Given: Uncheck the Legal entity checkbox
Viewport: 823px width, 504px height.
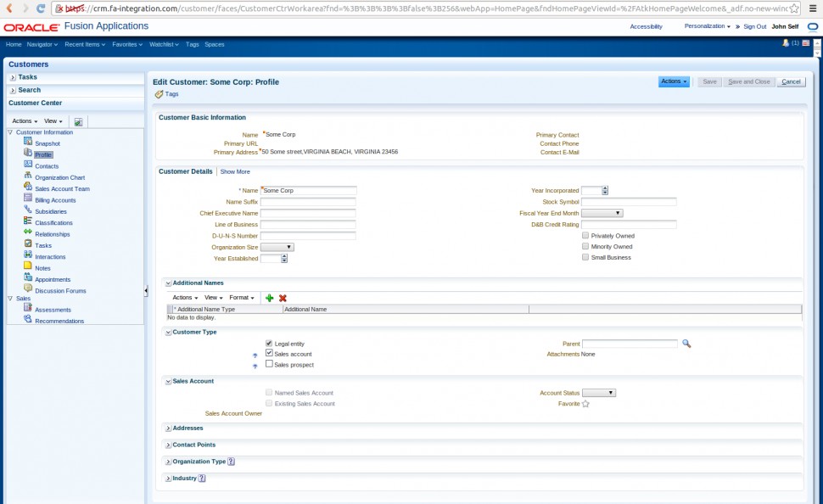Looking at the screenshot, I should [x=270, y=343].
